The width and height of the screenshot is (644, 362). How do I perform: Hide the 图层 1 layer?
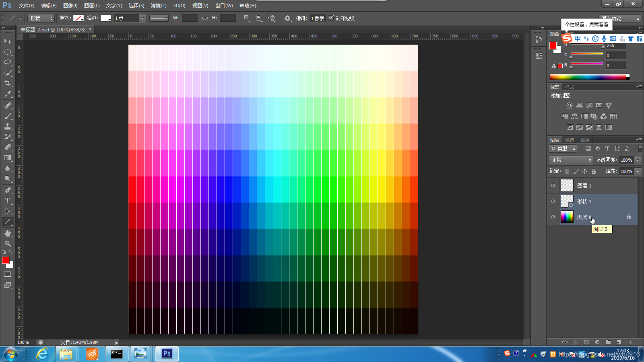point(553,185)
